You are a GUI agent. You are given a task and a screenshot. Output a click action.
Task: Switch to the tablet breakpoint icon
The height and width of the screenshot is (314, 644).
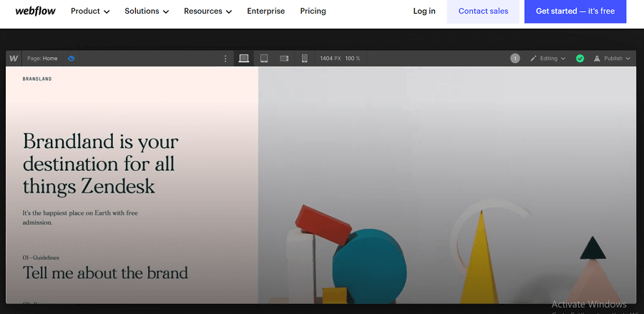coord(264,58)
